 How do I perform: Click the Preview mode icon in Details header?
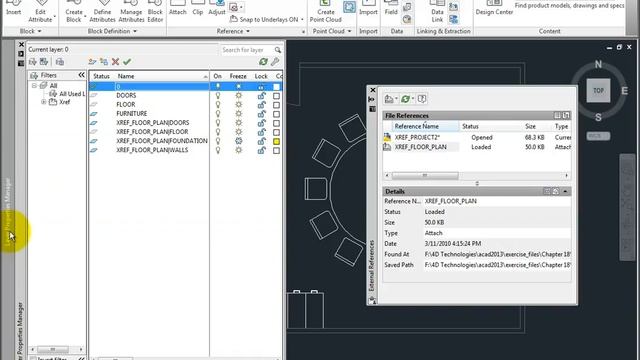click(556, 191)
